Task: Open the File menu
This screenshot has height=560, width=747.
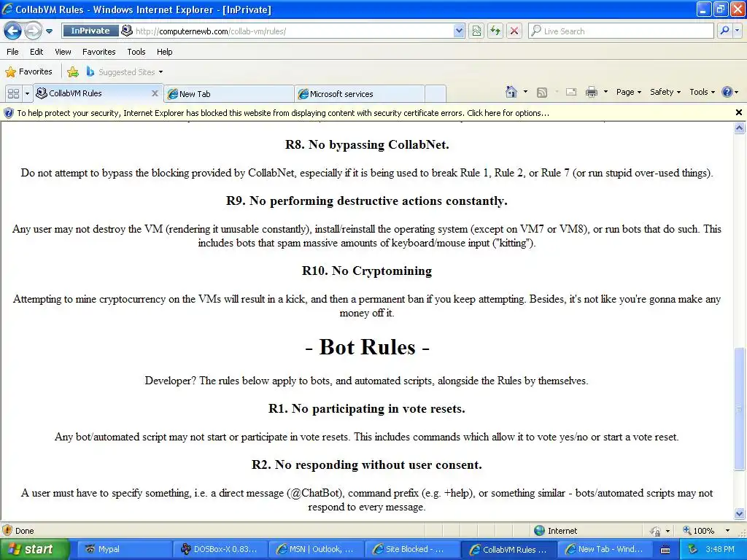Action: (x=13, y=52)
